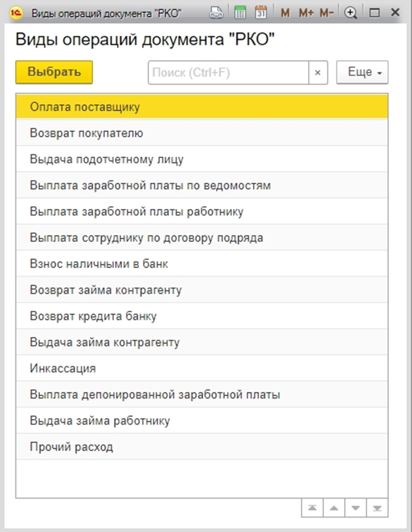The height and width of the screenshot is (532, 412).
Task: Select Возврат покупателю operation
Action: pos(87,133)
